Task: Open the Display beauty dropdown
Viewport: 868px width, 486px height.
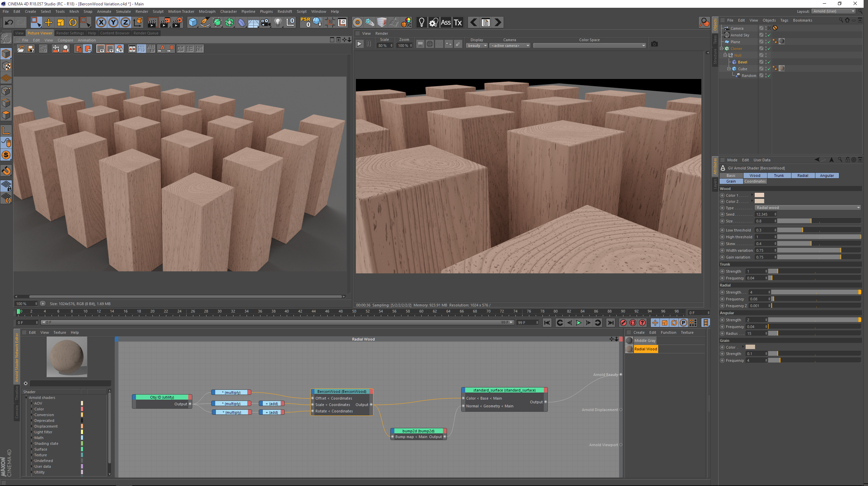Action: (x=477, y=46)
